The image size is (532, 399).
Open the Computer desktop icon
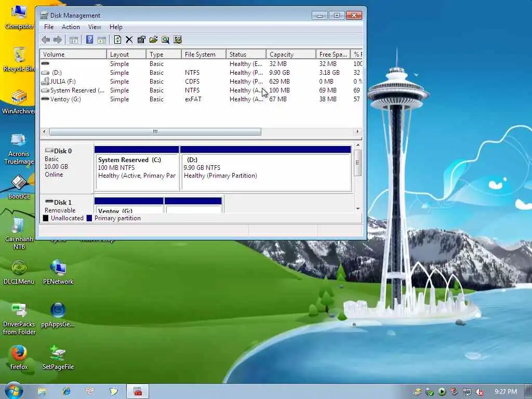pyautogui.click(x=19, y=17)
